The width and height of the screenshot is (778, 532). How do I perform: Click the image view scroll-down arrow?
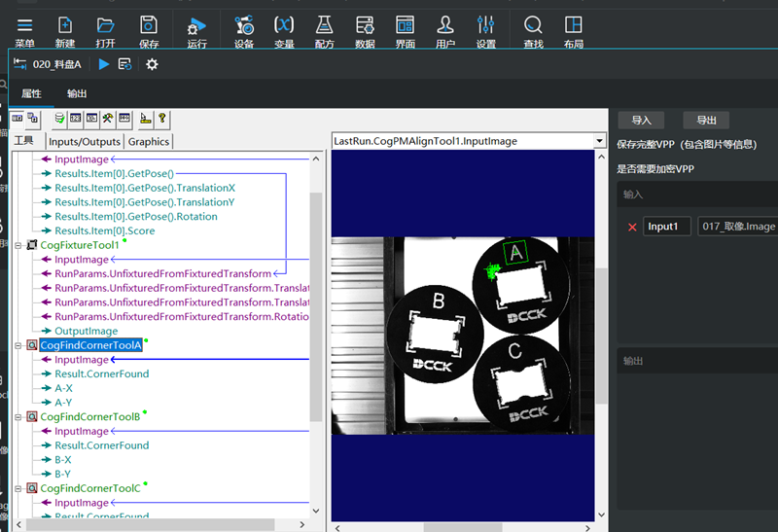601,514
